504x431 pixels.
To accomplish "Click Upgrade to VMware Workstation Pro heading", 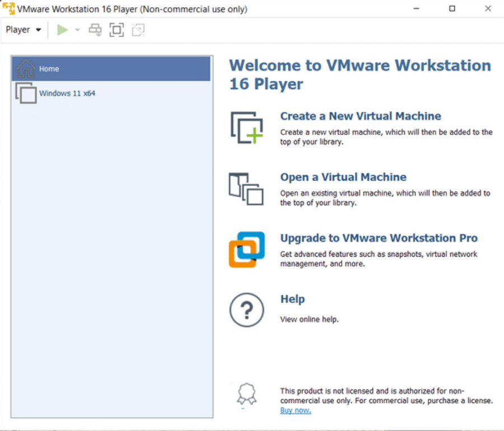I will pos(379,238).
